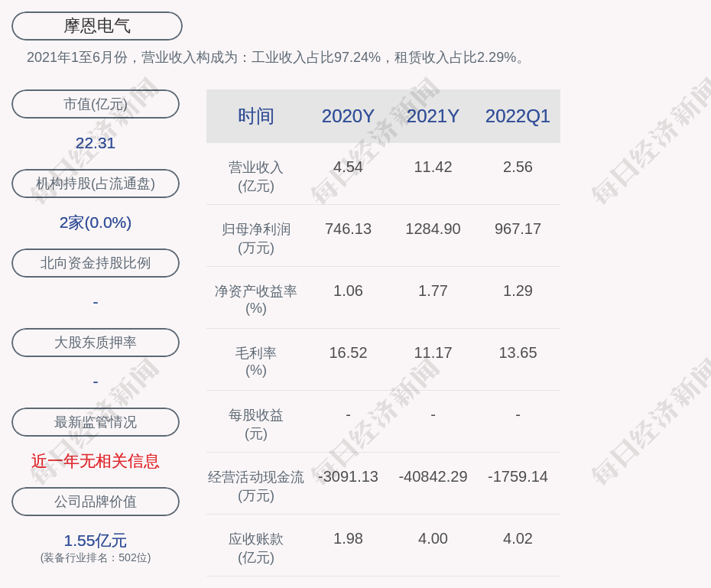Click the 时间 column header
711x588 pixels.
[x=256, y=116]
